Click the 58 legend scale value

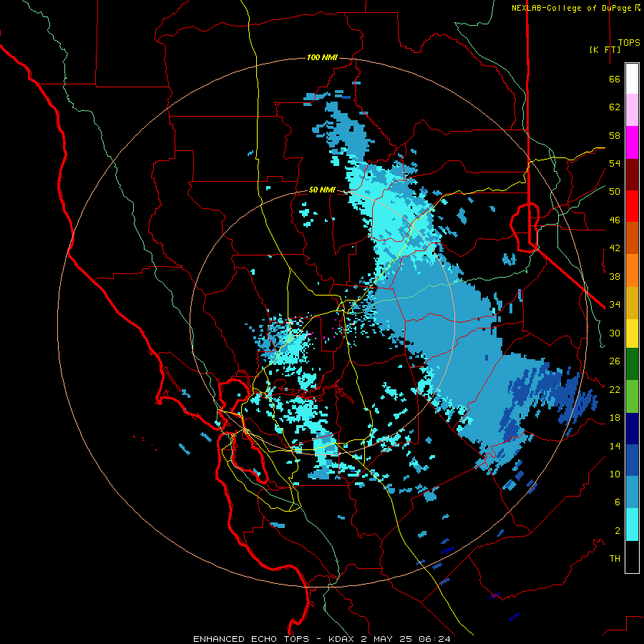[x=615, y=135]
